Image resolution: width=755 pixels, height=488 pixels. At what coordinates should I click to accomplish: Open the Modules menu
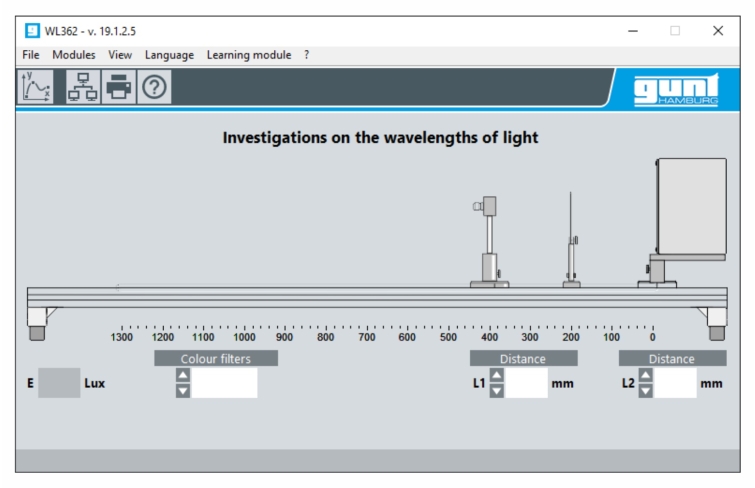pyautogui.click(x=74, y=55)
